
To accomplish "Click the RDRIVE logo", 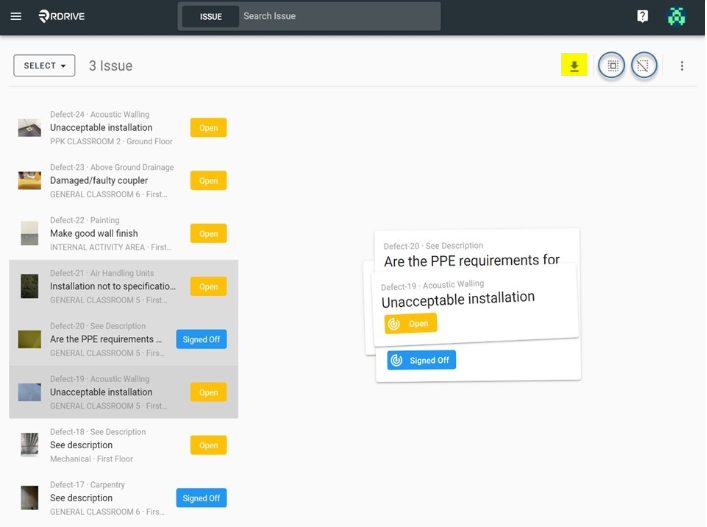I will pyautogui.click(x=62, y=16).
